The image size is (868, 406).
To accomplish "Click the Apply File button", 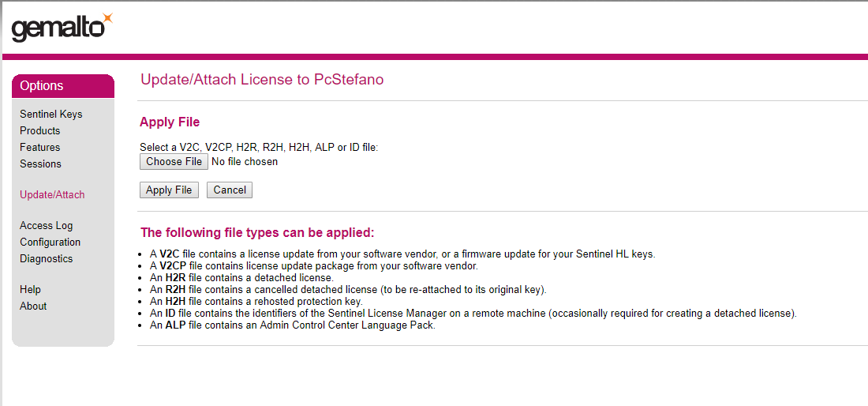I will 169,190.
